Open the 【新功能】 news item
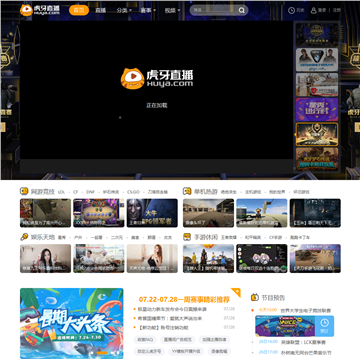This screenshot has width=360, height=360. 163,328
